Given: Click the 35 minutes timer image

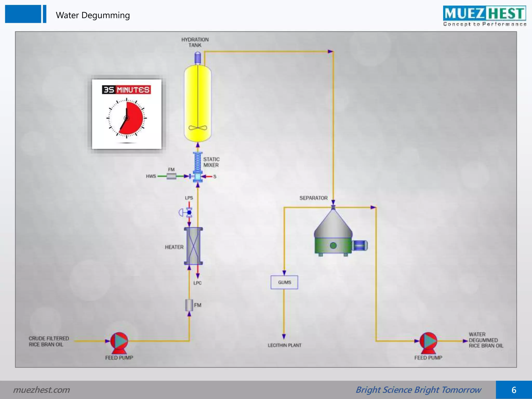Looking at the screenshot, I should [x=127, y=114].
